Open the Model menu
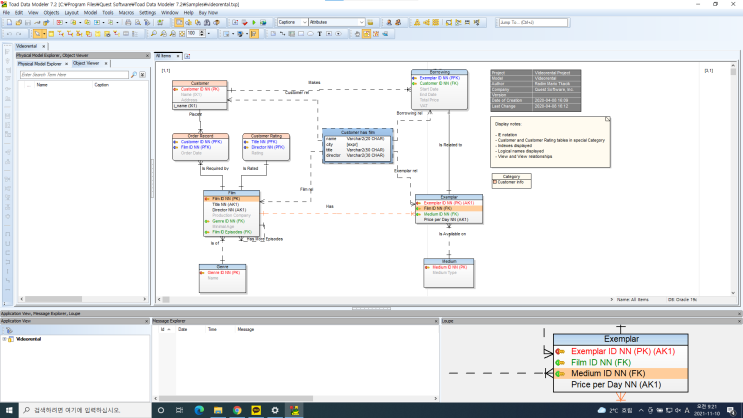This screenshot has height=418, width=743. [90, 12]
